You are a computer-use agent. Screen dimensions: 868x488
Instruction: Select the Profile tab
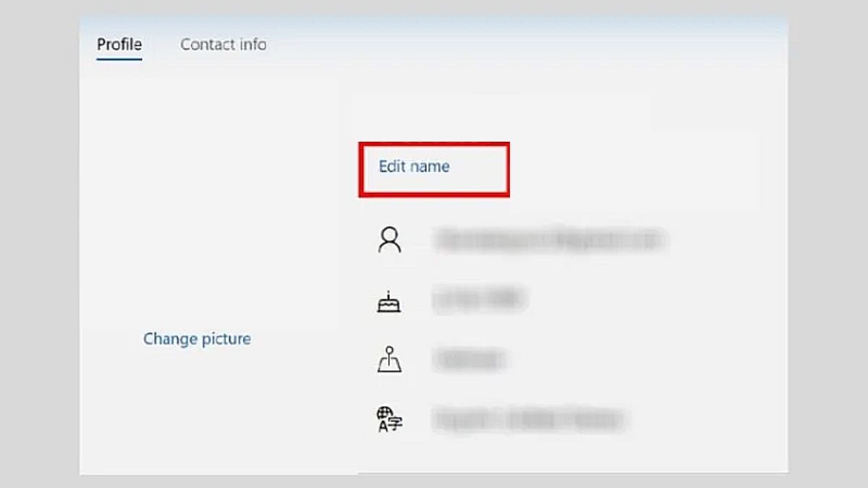tap(119, 43)
